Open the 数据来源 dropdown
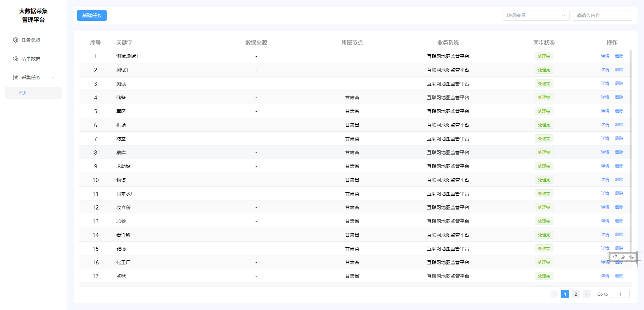 click(536, 15)
